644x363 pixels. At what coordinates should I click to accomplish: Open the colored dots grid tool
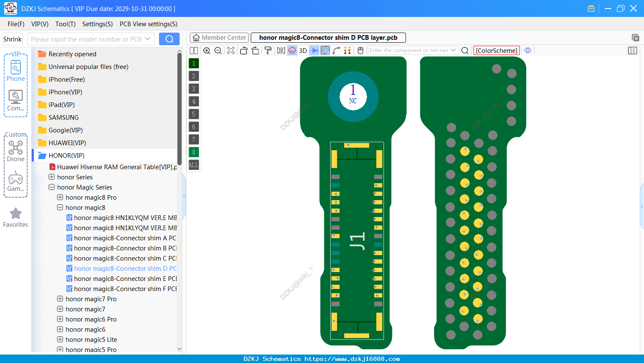tap(348, 50)
